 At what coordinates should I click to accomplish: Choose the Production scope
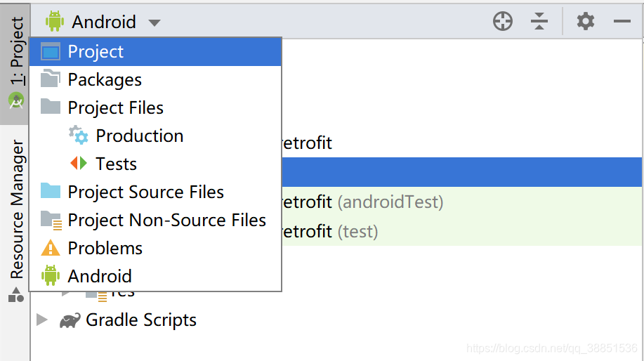pos(155,136)
